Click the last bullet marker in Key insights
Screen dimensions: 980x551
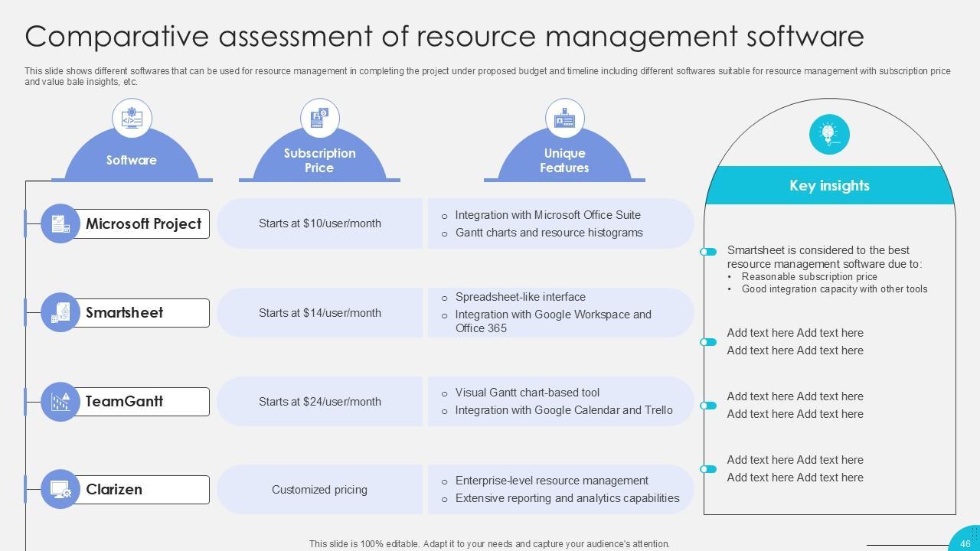pos(708,469)
